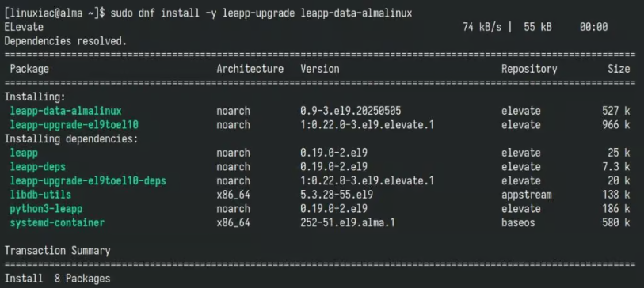This screenshot has height=288, width=644.
Task: Click the leapp-deps package name
Action: click(38, 167)
